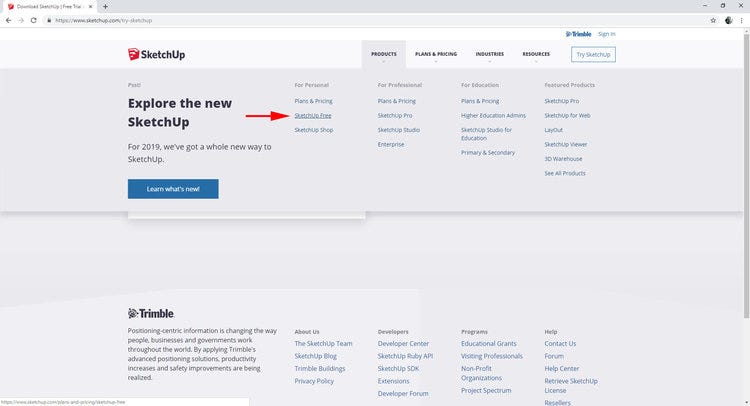This screenshot has width=750, height=406.
Task: Click Learn what's new! button
Action: click(173, 189)
